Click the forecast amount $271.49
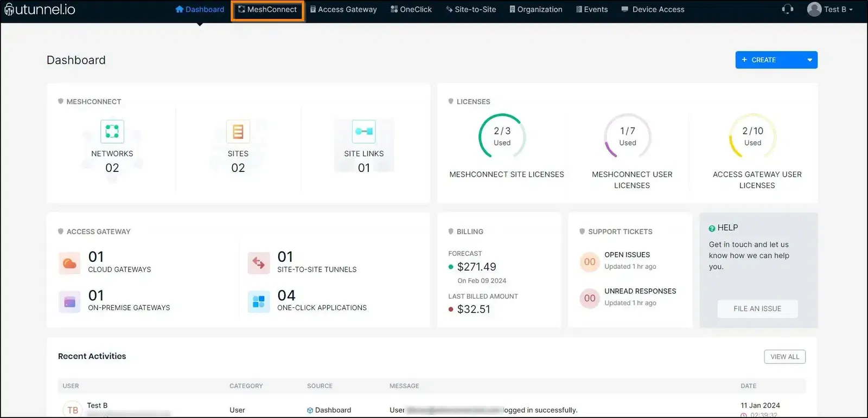The image size is (868, 418). 477,267
